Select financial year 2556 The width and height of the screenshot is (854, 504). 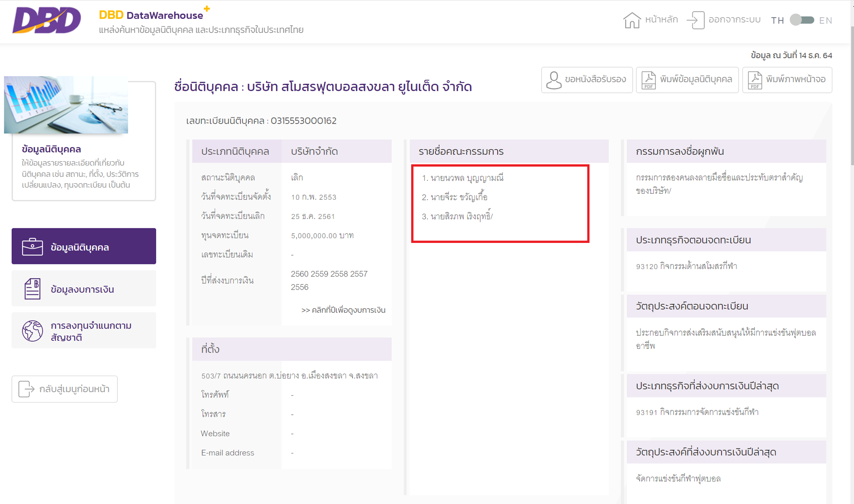tap(300, 287)
